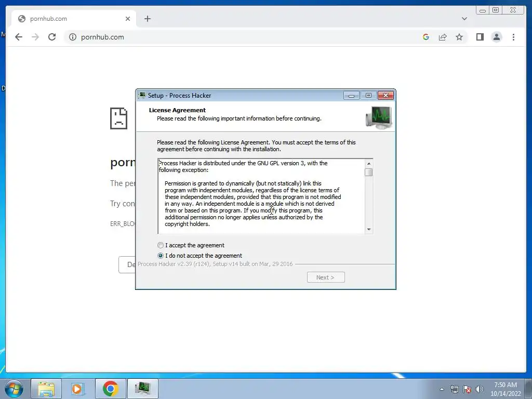The image size is (532, 399).
Task: Select the pornhub.com browser tab
Action: point(74,19)
